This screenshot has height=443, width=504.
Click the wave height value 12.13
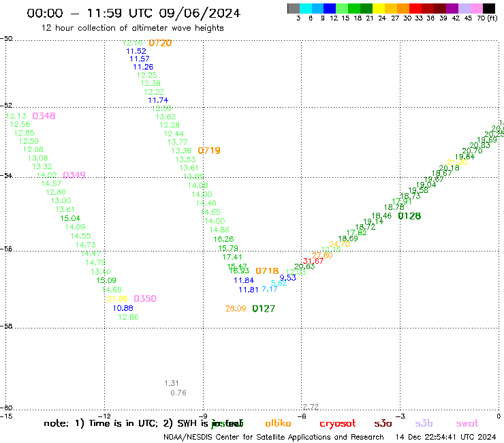(16, 116)
